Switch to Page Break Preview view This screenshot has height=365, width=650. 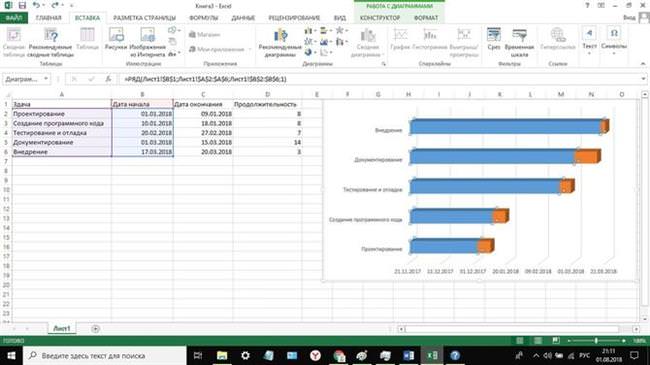pos(556,341)
